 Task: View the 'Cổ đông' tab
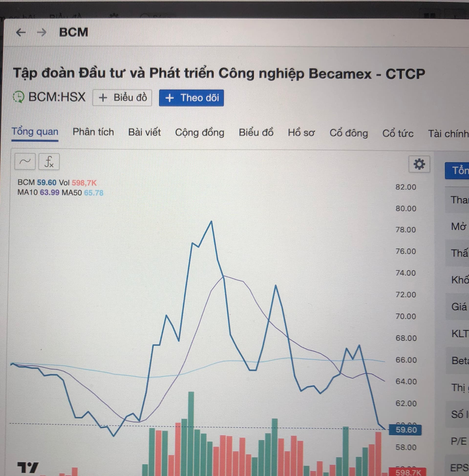pyautogui.click(x=349, y=133)
